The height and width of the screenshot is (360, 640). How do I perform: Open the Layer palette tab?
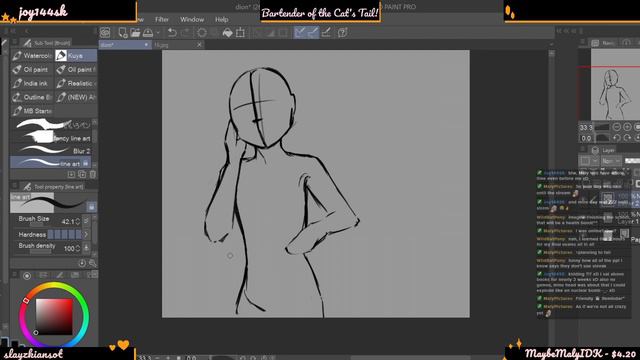[603, 150]
